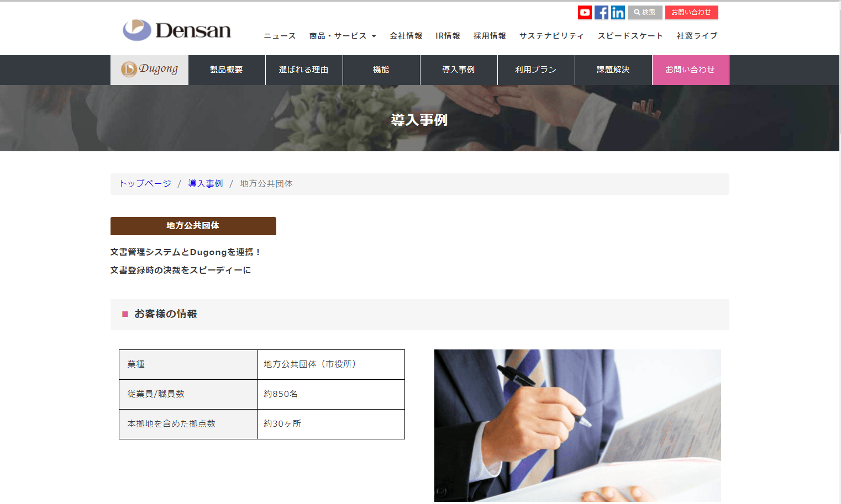Select the 選ばれる理由 tab

pyautogui.click(x=304, y=70)
